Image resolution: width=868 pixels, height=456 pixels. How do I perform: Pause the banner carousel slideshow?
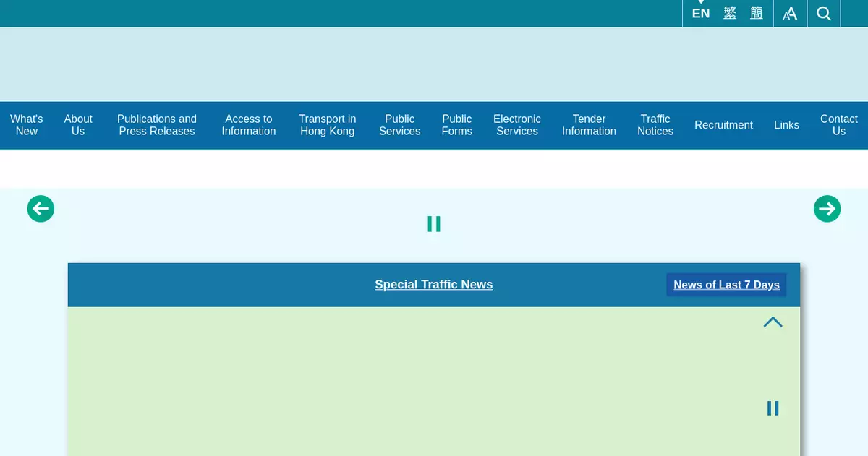click(434, 224)
